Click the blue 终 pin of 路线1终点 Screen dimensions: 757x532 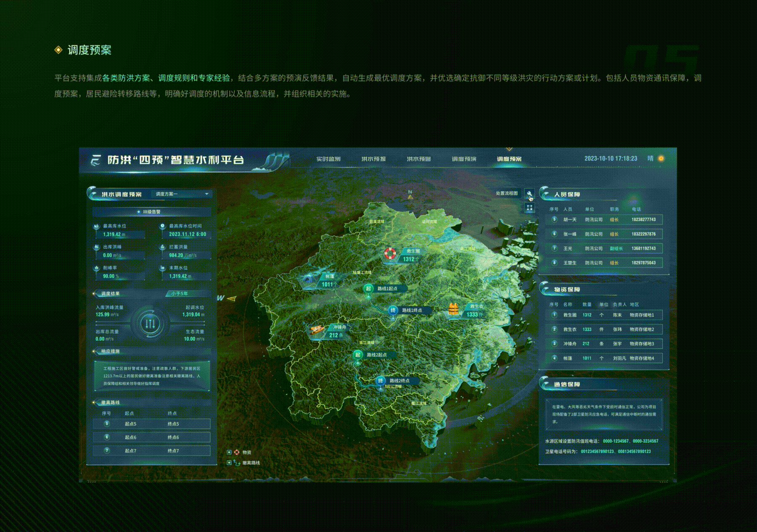393,310
